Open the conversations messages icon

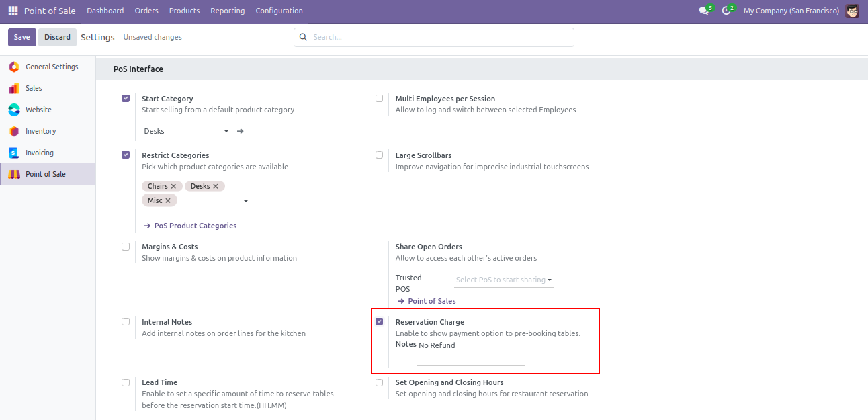click(703, 11)
